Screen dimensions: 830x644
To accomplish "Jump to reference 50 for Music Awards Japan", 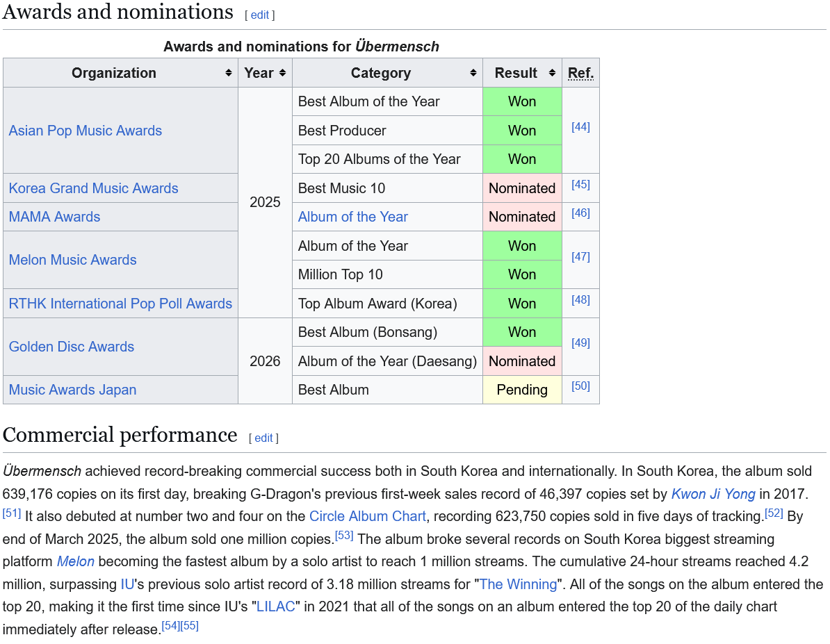I will [x=580, y=386].
